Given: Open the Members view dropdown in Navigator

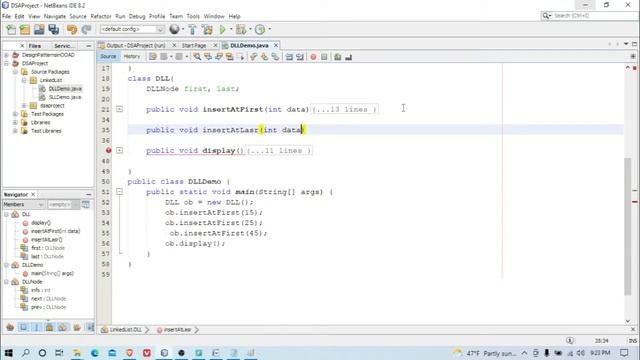Looking at the screenshot, I should tap(23, 204).
